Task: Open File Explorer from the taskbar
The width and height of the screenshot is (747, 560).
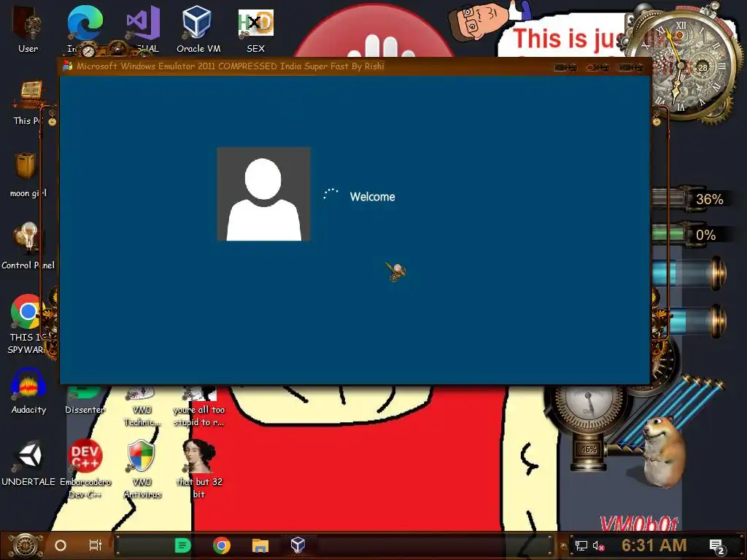Action: 260,545
